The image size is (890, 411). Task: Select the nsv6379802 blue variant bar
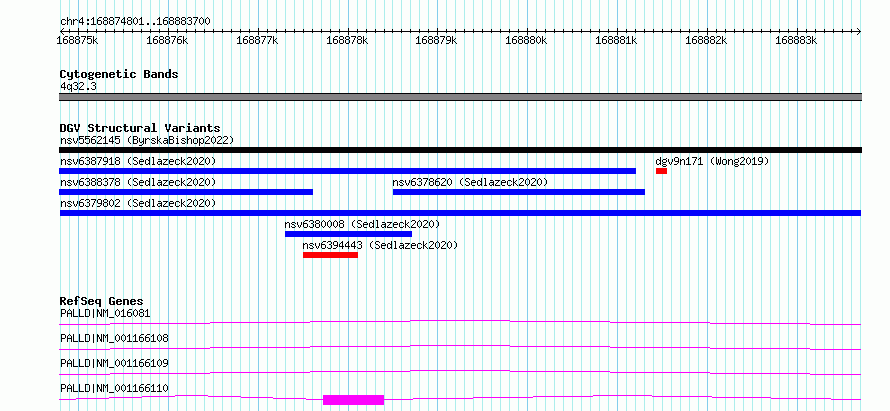coord(460,213)
